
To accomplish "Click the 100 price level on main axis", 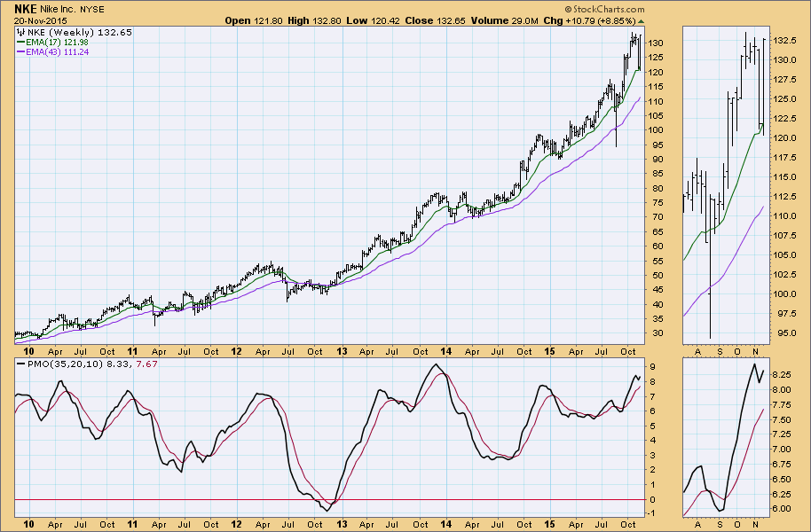I will (656, 129).
